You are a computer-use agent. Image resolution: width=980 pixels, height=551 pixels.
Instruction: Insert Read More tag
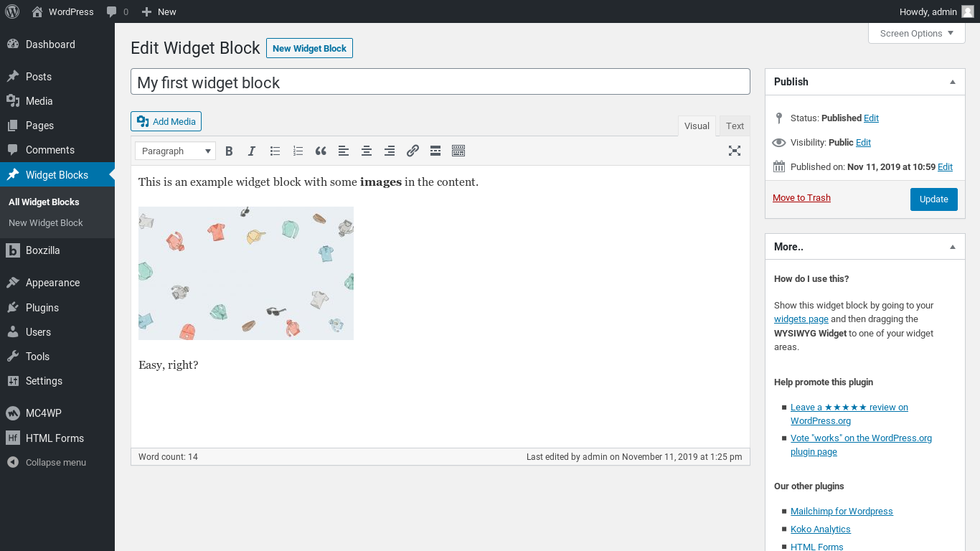tap(435, 151)
